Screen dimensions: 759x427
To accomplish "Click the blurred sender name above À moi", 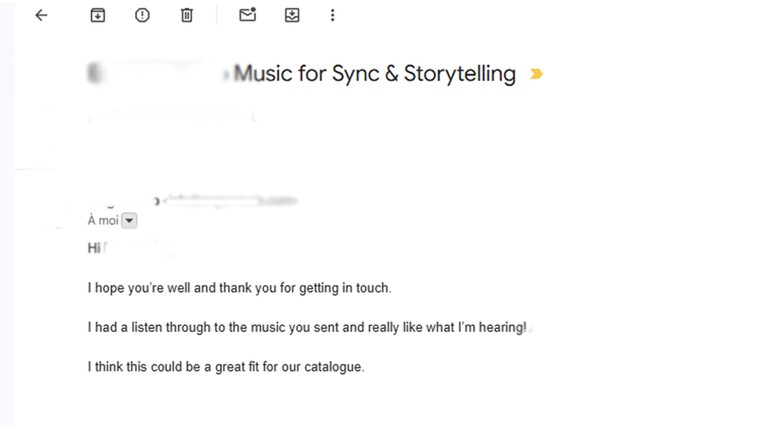I will click(120, 201).
